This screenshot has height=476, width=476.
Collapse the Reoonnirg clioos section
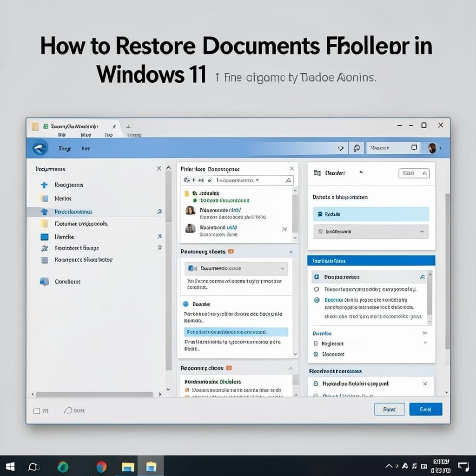(291, 368)
